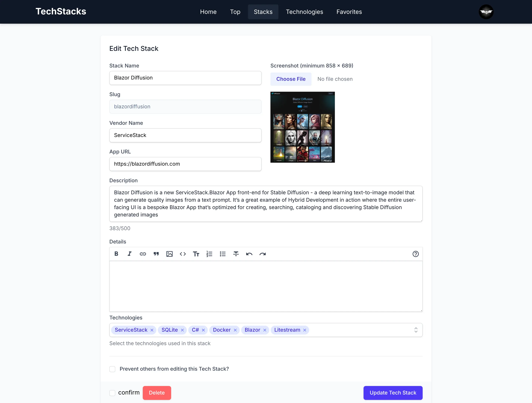Switch to the Technologies section in navbar
Viewport: 532px width, 403px height.
[304, 12]
